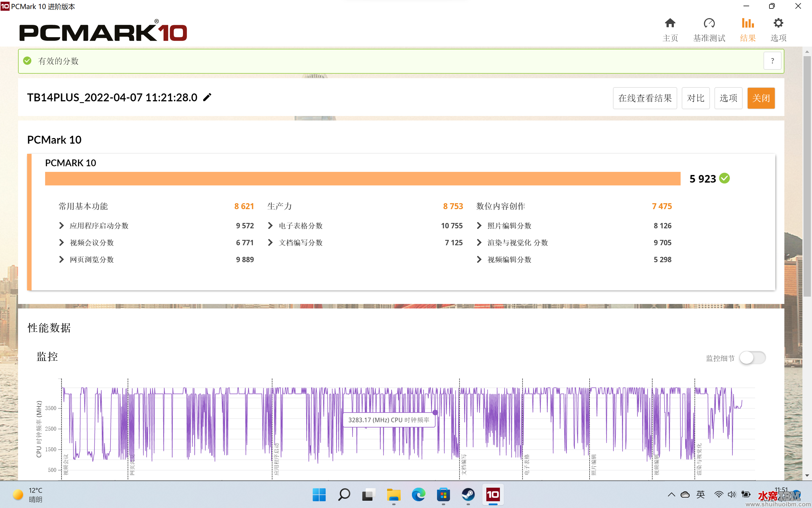The height and width of the screenshot is (508, 812).
Task: Click the orange PCMark 10 score bar
Action: [x=363, y=178]
